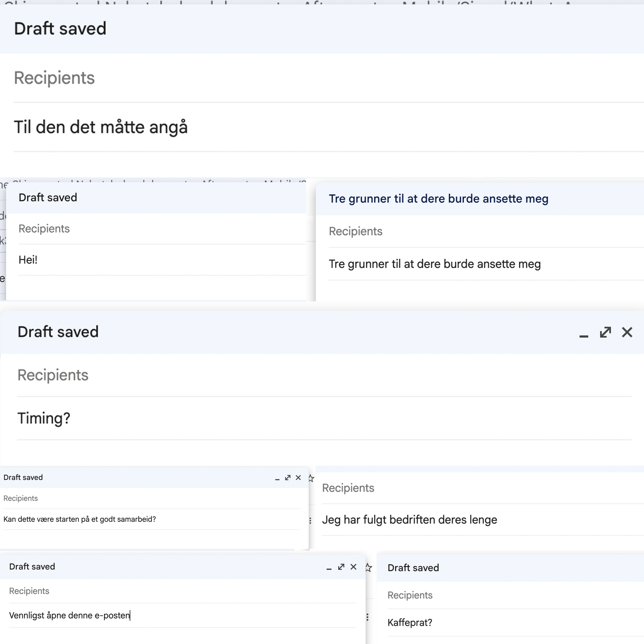This screenshot has width=644, height=644.
Task: Click Recipients above 'Kan dette være starten'
Action: click(x=152, y=498)
